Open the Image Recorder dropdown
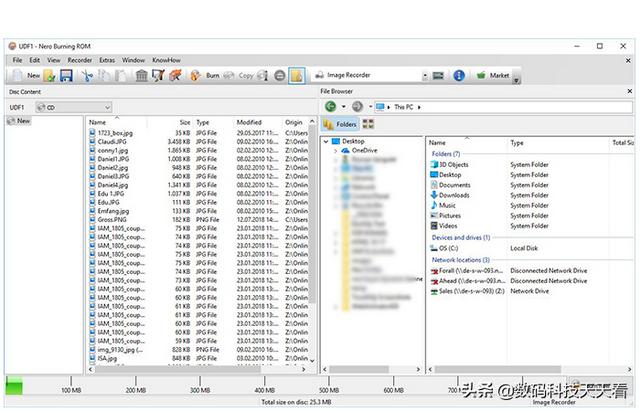This screenshot has width=640, height=411. point(424,76)
